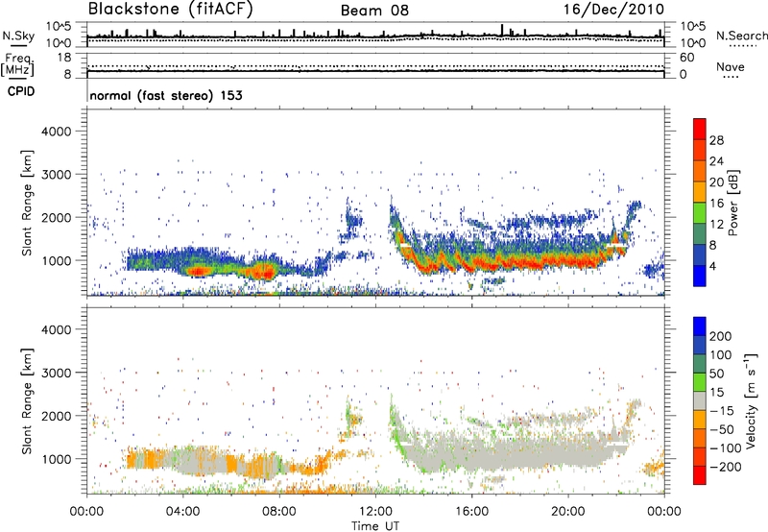This screenshot has width=768, height=532.
Task: Click the "Velocity [m s-1]" color bar title
Action: [751, 400]
